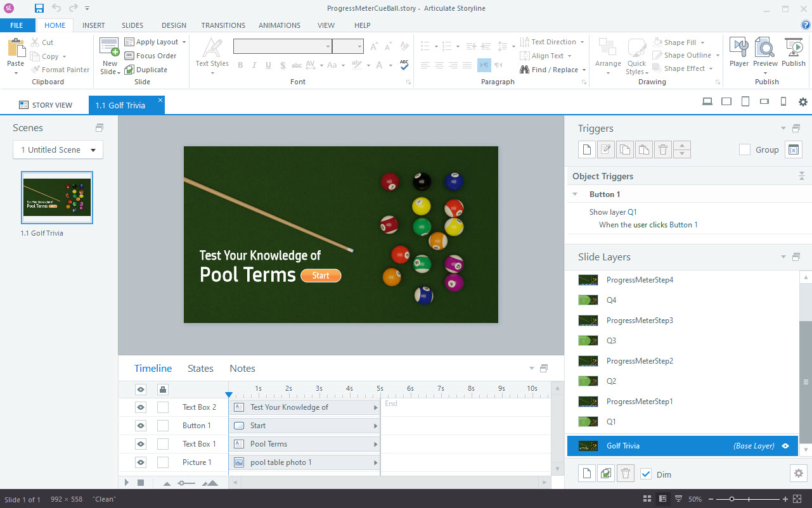Open the gear settings for slide layers
The image size is (812, 508).
click(798, 474)
